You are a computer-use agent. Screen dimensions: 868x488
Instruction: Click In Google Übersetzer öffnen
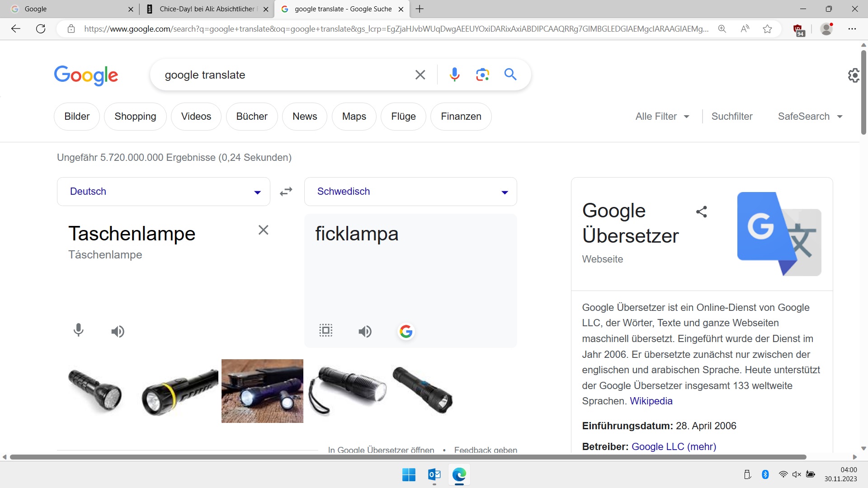coord(381,450)
